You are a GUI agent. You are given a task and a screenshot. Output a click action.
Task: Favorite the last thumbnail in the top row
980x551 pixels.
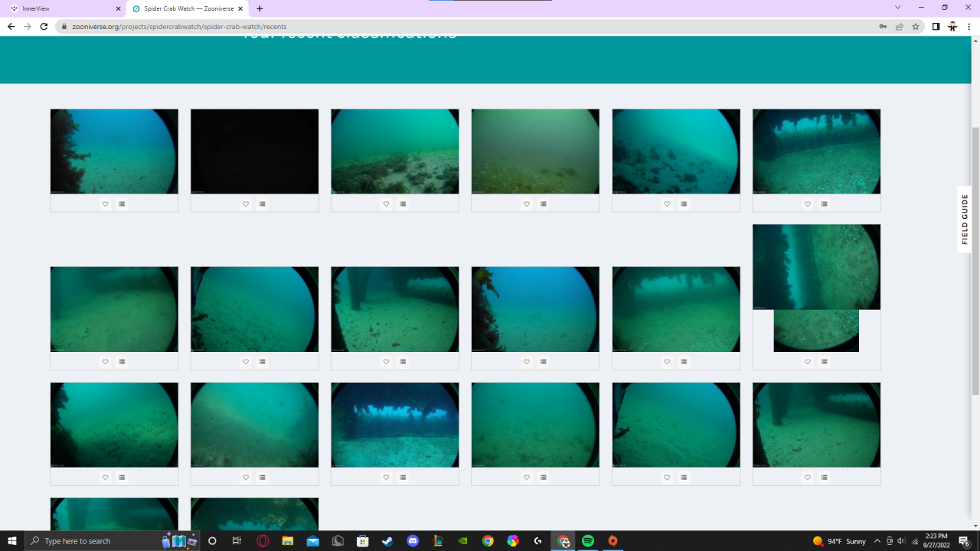[x=808, y=204]
